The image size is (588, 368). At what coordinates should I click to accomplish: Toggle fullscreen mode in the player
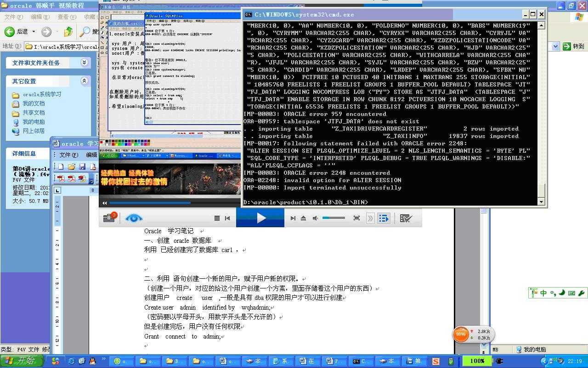(356, 218)
